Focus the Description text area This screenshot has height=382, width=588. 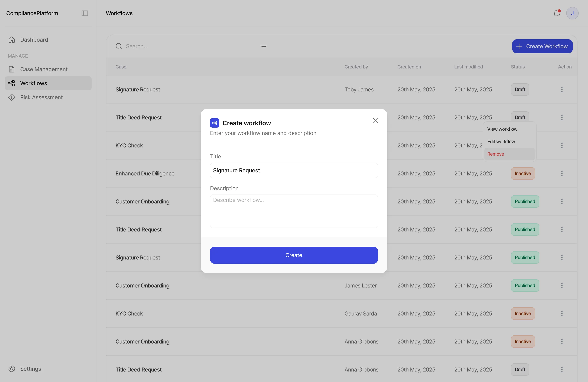pyautogui.click(x=293, y=211)
